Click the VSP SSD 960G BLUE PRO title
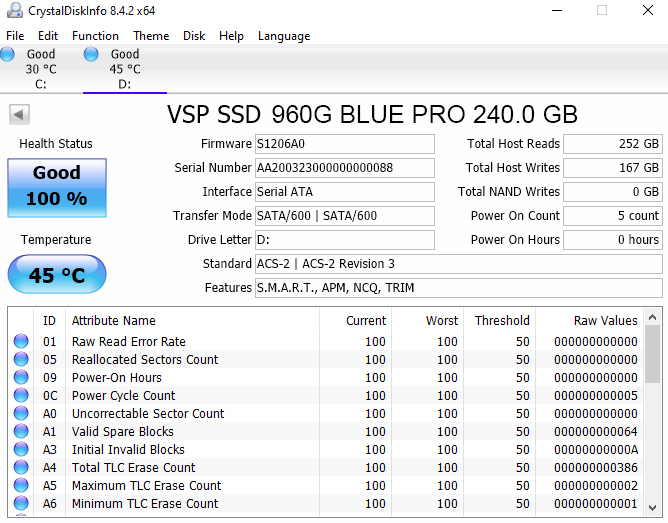668x523 pixels. click(x=372, y=114)
